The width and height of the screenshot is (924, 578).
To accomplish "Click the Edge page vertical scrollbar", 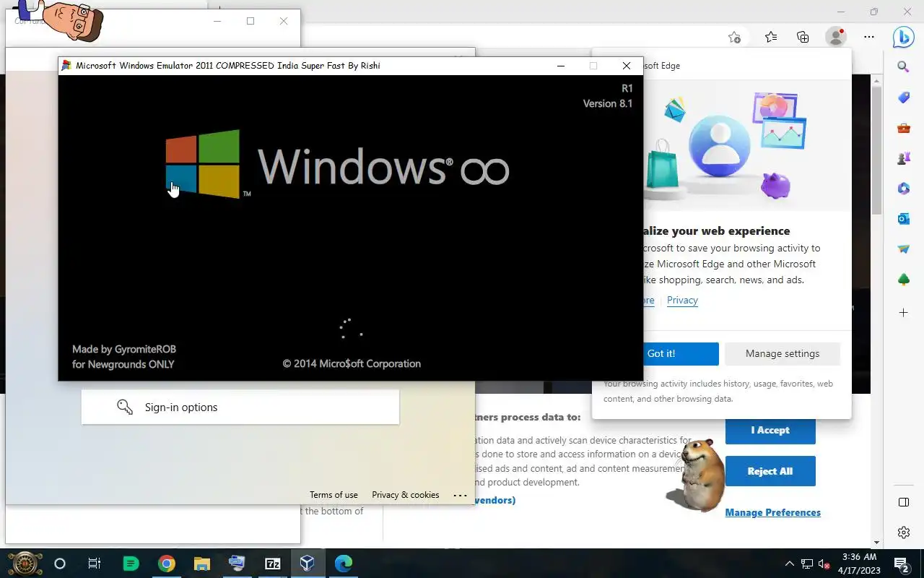I will (x=877, y=151).
